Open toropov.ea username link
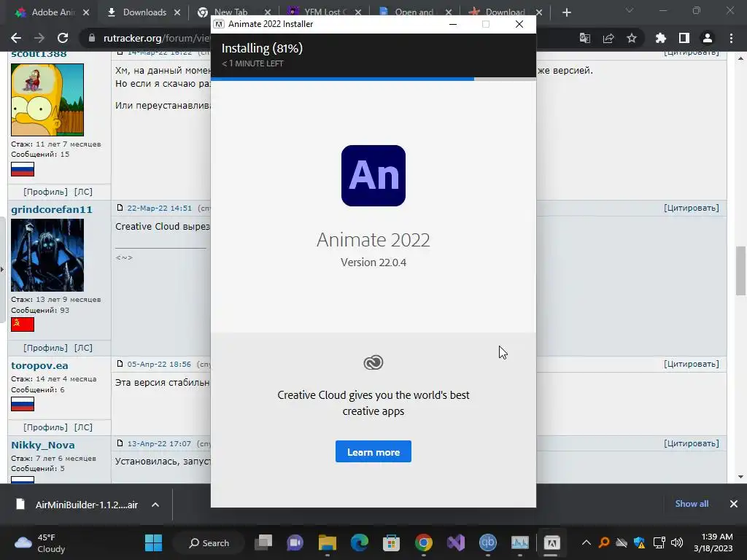The height and width of the screenshot is (560, 747). click(39, 365)
